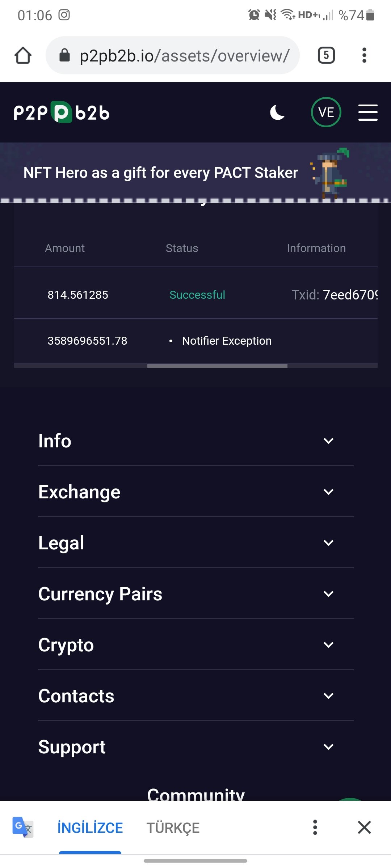This screenshot has height=868, width=391.
Task: Close the translation bar
Action: click(364, 827)
